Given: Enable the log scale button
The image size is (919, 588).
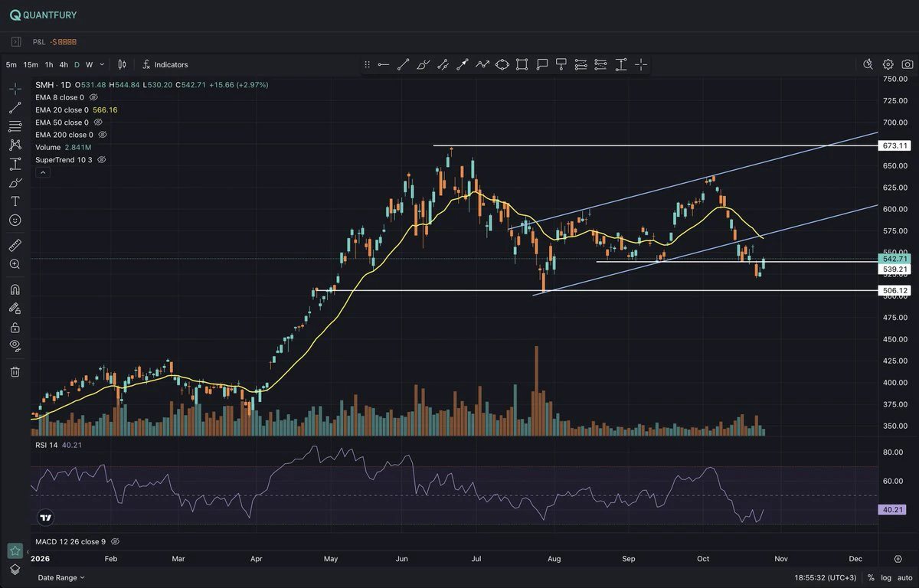Looking at the screenshot, I should pyautogui.click(x=888, y=577).
